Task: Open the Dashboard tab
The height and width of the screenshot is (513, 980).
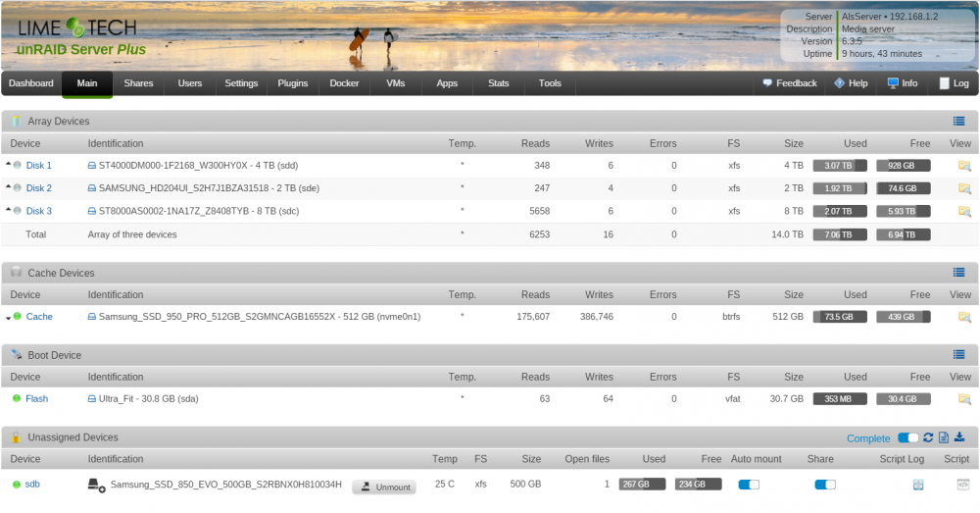Action: (31, 83)
